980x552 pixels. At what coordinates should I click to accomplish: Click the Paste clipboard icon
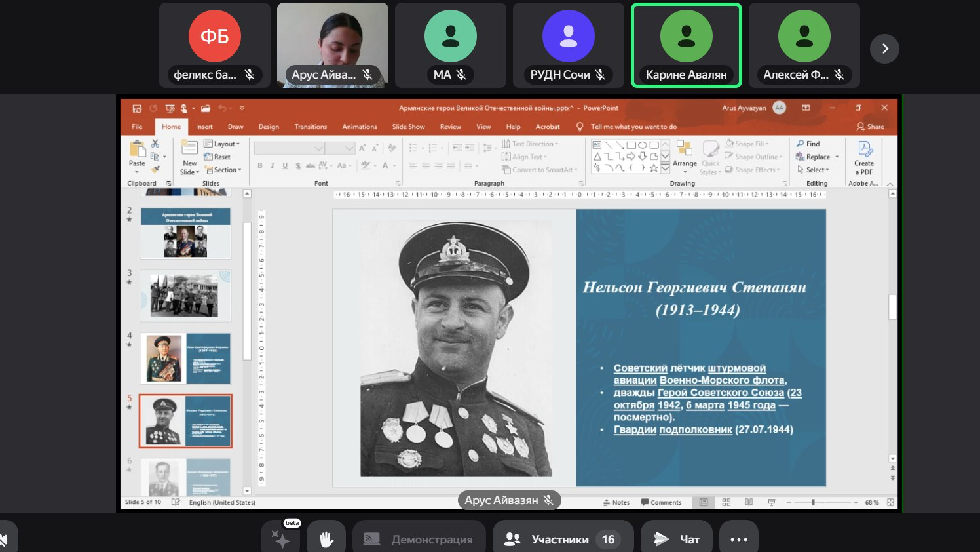point(137,150)
